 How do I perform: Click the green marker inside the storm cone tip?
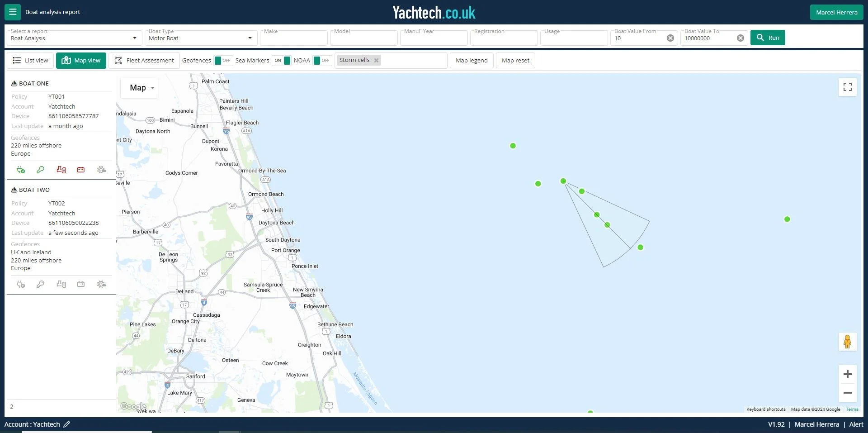[x=563, y=181]
